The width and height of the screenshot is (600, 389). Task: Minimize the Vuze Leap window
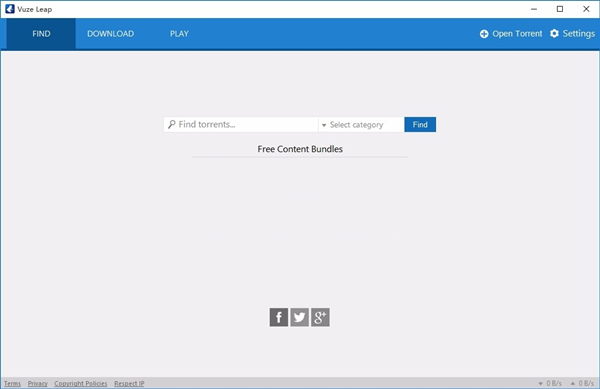[x=534, y=9]
